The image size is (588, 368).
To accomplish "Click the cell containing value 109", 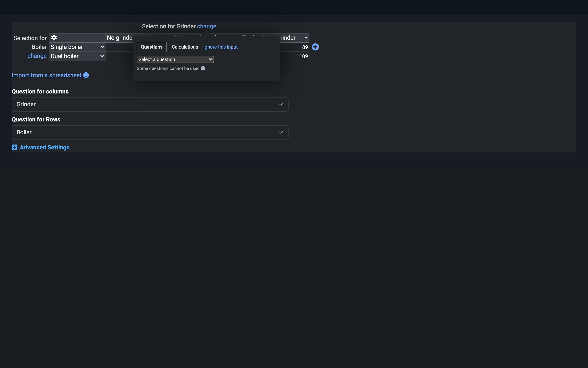I will [x=295, y=56].
